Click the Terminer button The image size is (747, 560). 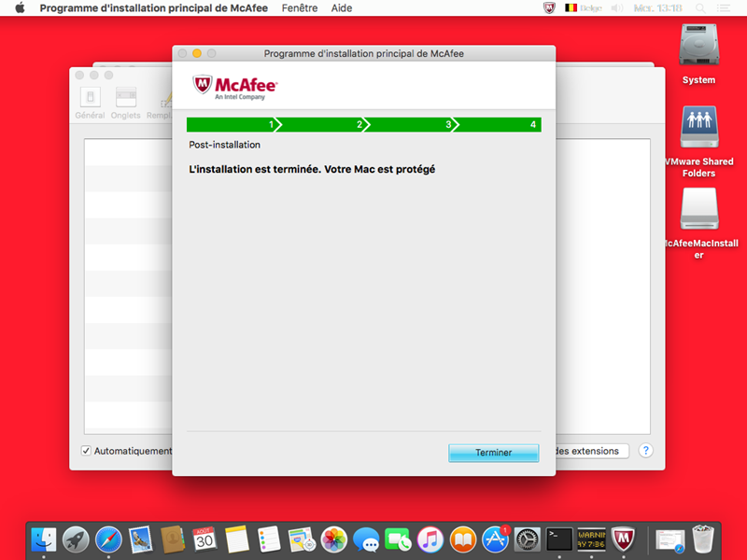pyautogui.click(x=494, y=453)
